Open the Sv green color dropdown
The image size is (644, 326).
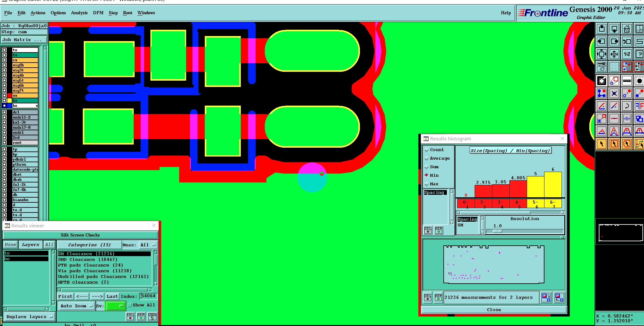coord(116,306)
